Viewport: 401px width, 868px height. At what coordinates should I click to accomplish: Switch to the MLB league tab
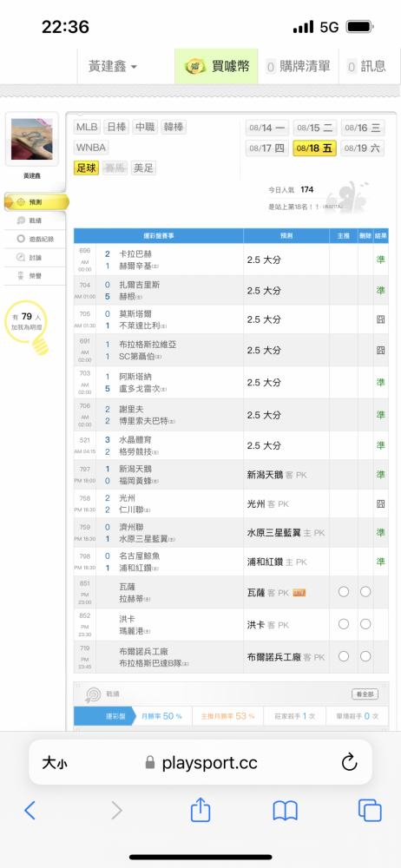pyautogui.click(x=87, y=127)
